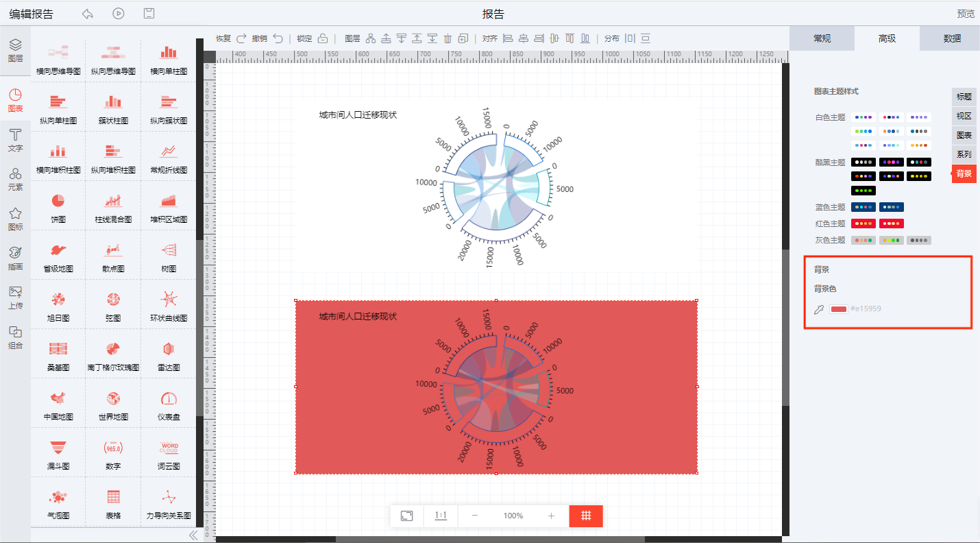Click the eyedropper icon under 背景色
Screen dimensions: 980x543
click(x=818, y=309)
